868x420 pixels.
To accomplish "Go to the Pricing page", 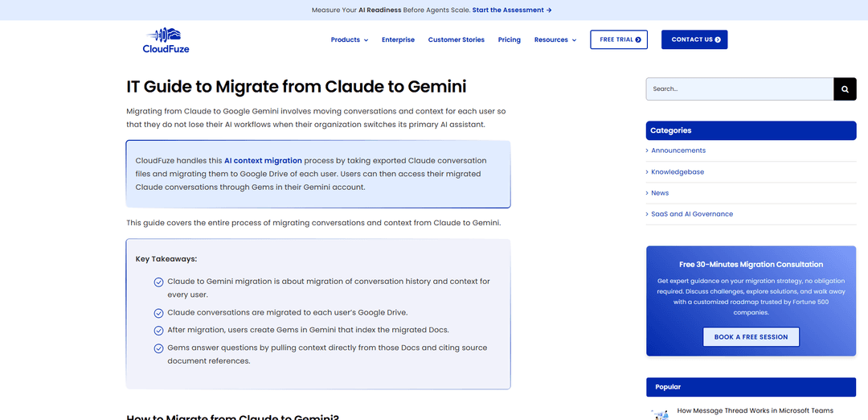I will point(510,40).
